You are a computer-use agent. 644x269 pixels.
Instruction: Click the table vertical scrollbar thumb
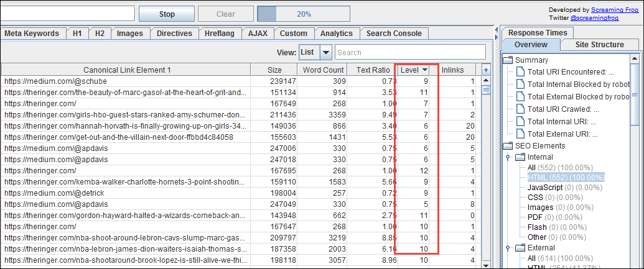(x=485, y=91)
